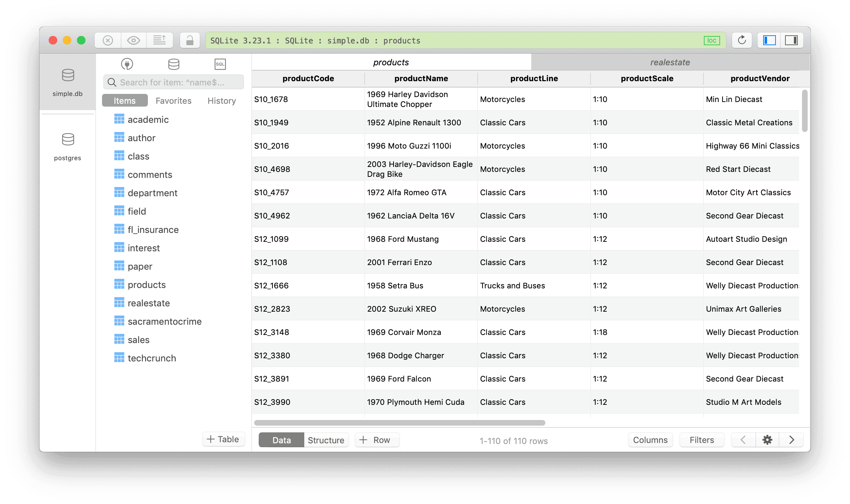850x504 pixels.
Task: Click the lock icon in toolbar
Action: click(x=190, y=41)
